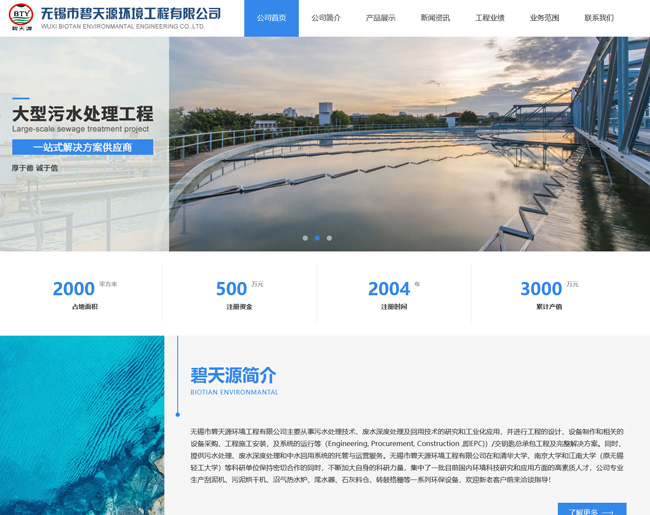The width and height of the screenshot is (650, 515).
Task: Click the 大型污水处理工程 banner heading
Action: (83, 113)
